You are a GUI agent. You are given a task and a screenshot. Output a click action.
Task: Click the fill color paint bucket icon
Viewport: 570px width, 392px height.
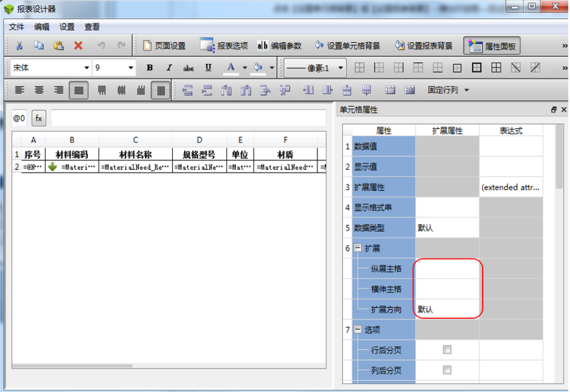(x=258, y=68)
